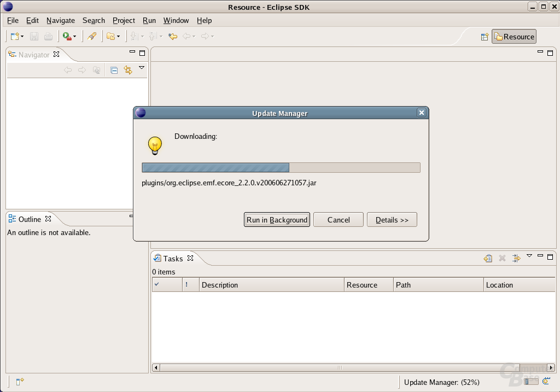
Task: Click the Back navigation arrow in main toolbar
Action: [x=186, y=37]
